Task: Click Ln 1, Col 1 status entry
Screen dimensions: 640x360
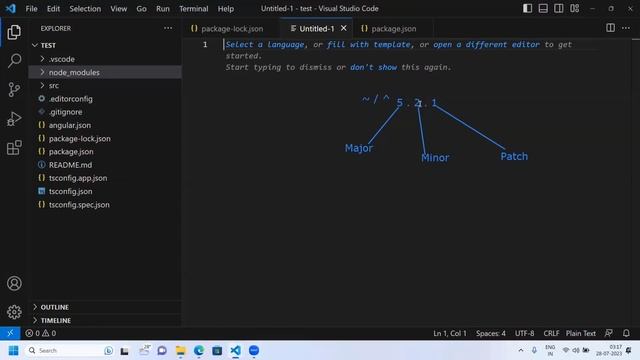Action: pyautogui.click(x=449, y=333)
